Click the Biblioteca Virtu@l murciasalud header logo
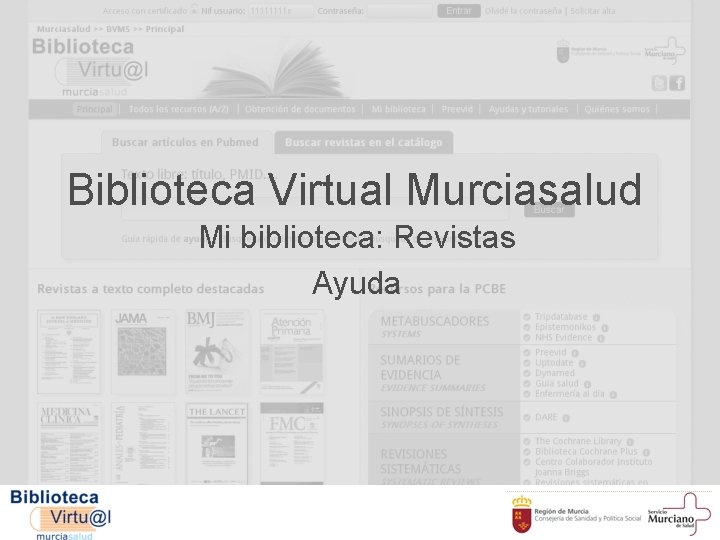 [90, 68]
